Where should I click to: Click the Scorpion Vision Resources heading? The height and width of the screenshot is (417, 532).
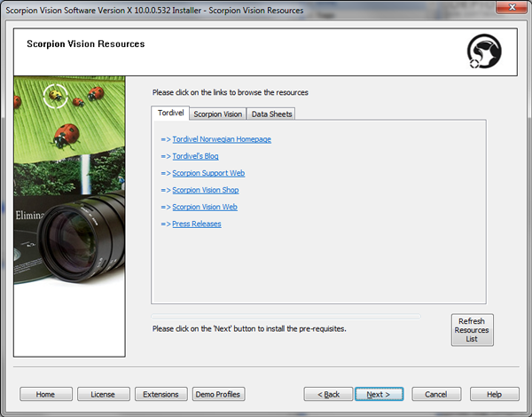[86, 43]
